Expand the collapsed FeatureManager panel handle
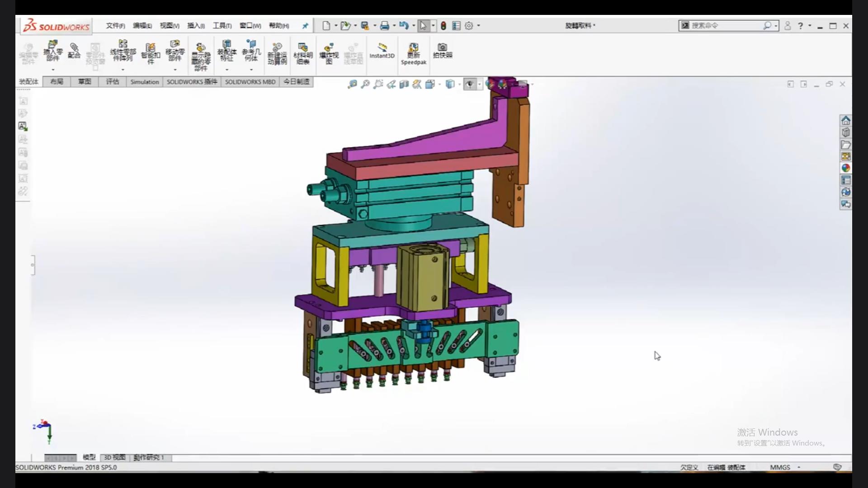The width and height of the screenshot is (868, 488). [x=33, y=265]
